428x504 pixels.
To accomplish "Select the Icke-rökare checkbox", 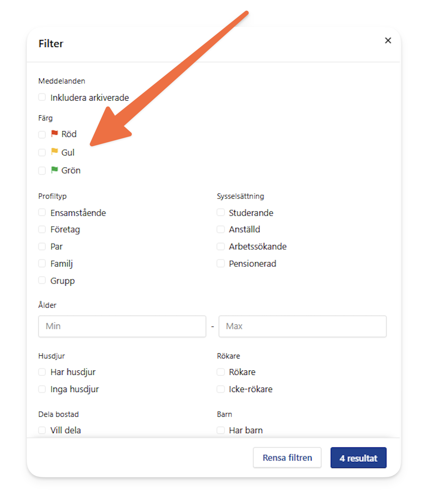I will click(x=221, y=389).
